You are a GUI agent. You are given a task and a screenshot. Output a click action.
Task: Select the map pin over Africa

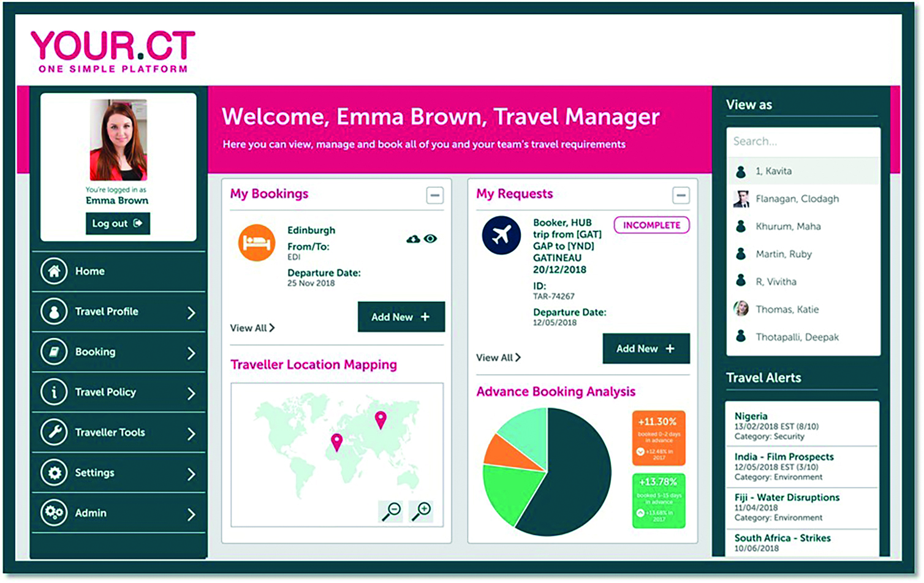click(336, 442)
